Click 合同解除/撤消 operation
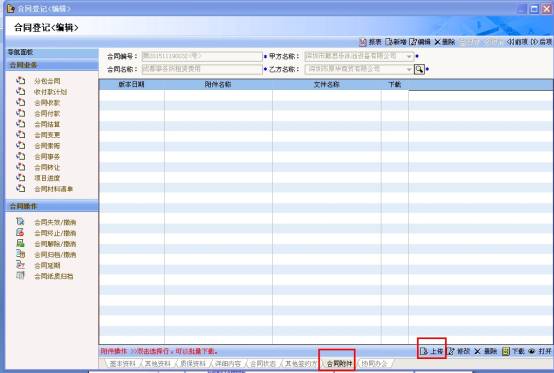This screenshot has height=373, width=554. coord(55,244)
